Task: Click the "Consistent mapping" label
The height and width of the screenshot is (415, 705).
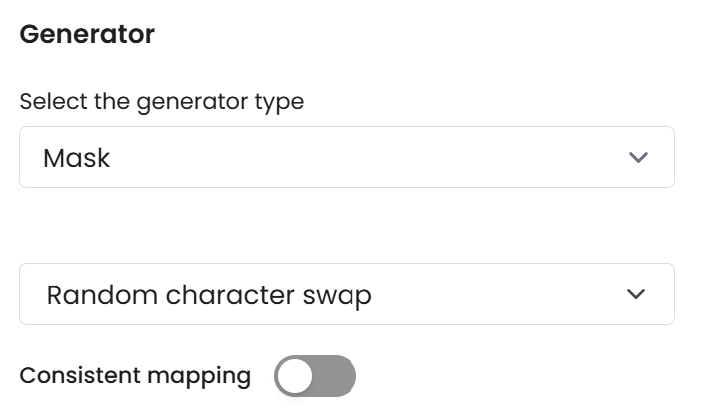Action: tap(135, 376)
